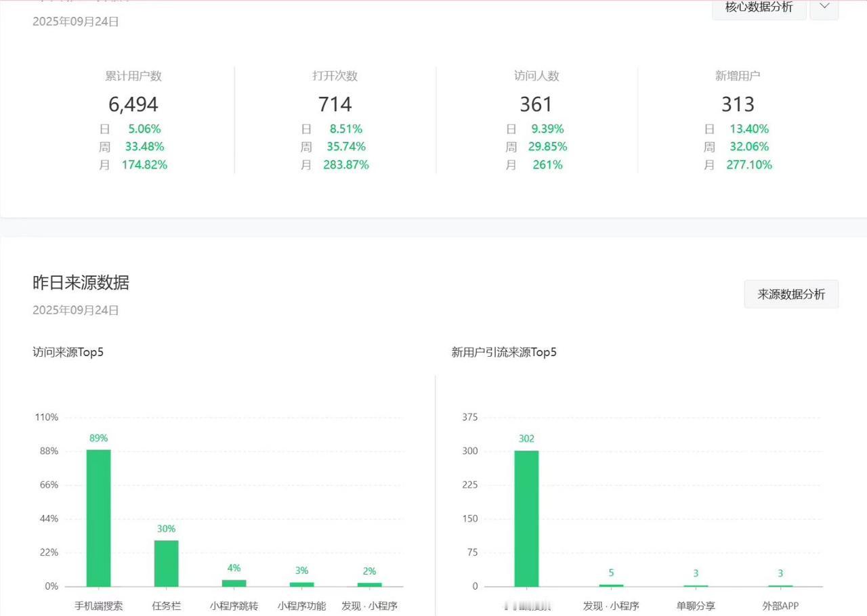Open the 来源数据分析 button
This screenshot has width=867, height=616.
791,294
